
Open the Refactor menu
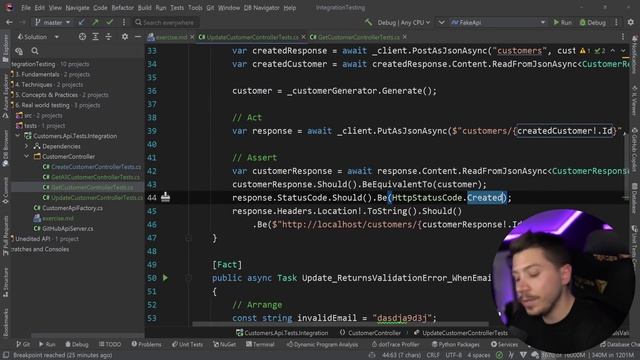coord(122,8)
